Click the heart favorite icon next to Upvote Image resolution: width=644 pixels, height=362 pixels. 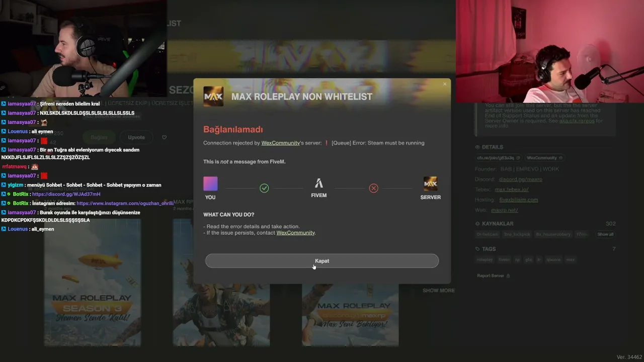[164, 137]
